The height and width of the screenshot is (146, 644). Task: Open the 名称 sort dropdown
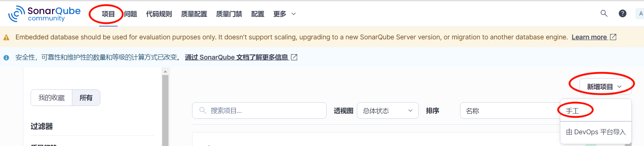pos(511,111)
